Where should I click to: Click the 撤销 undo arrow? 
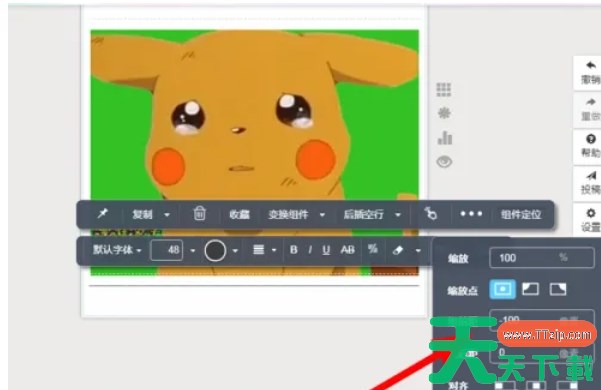590,66
